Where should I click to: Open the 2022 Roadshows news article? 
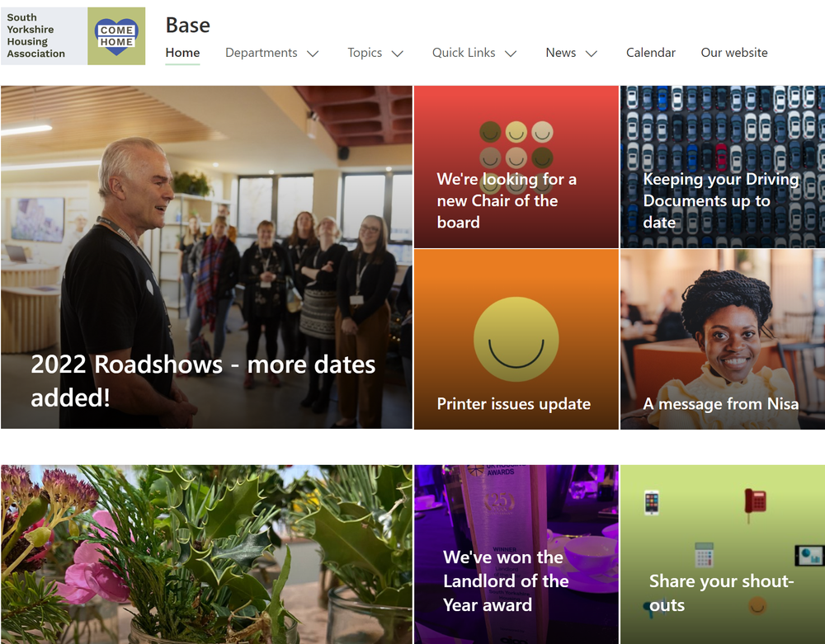pyautogui.click(x=206, y=257)
